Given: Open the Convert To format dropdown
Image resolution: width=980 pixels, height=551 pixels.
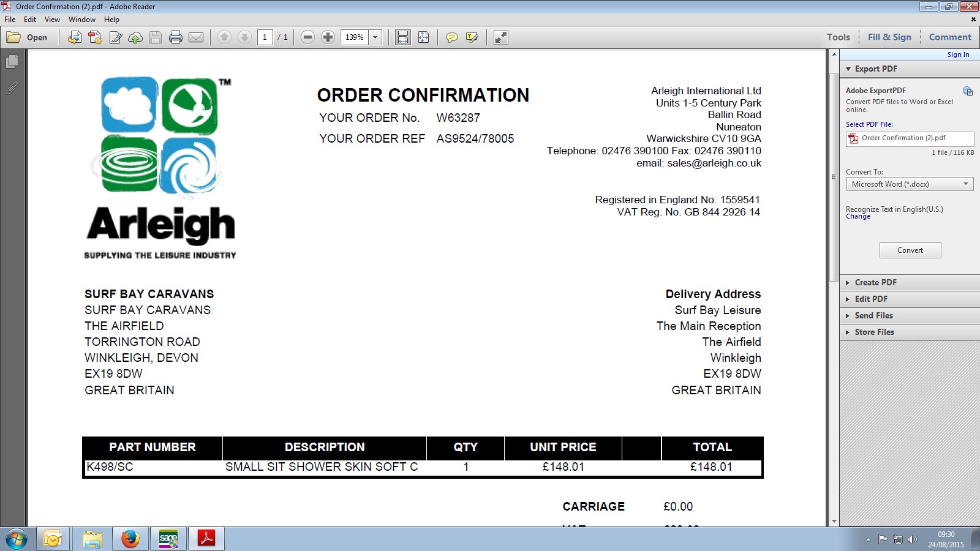Looking at the screenshot, I should coord(910,184).
